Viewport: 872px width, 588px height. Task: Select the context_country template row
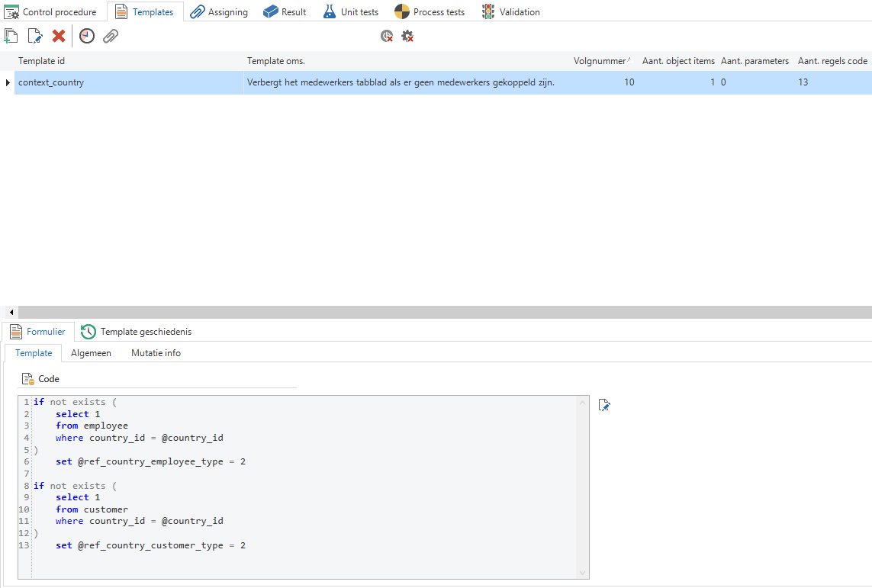(x=130, y=82)
